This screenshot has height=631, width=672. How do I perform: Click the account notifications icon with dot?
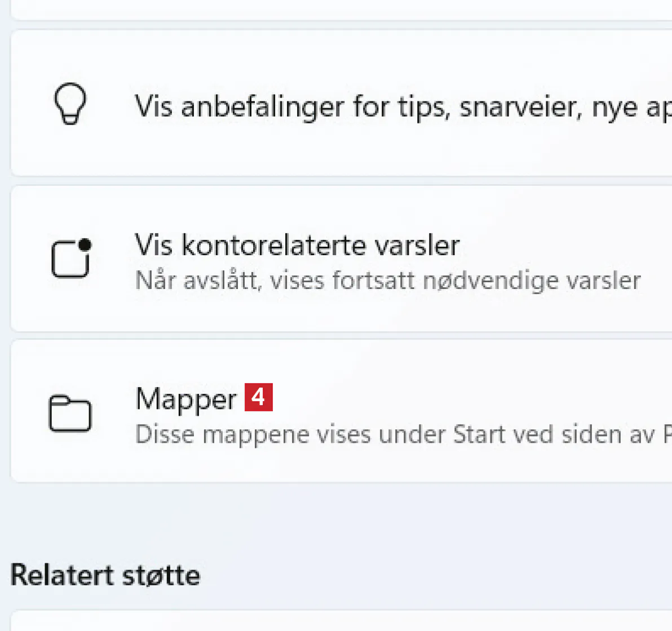coord(71,259)
